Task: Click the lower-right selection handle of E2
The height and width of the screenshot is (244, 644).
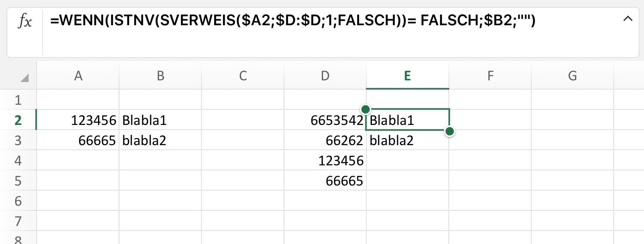Action: [x=449, y=131]
